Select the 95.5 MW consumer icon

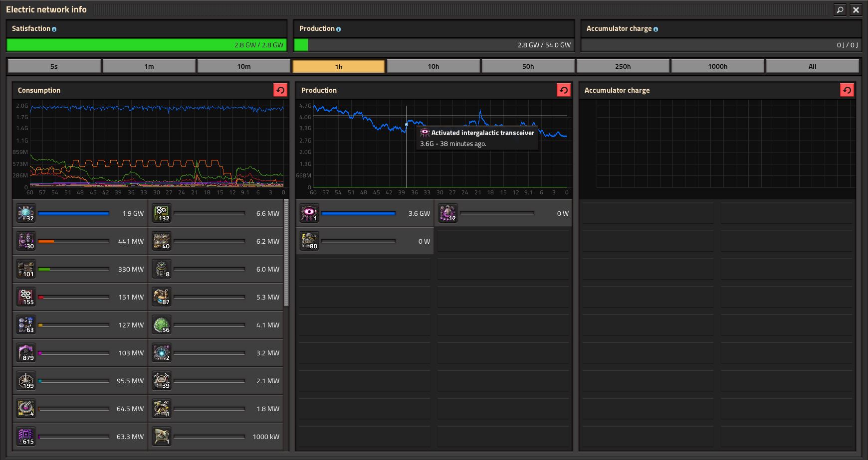click(x=25, y=381)
